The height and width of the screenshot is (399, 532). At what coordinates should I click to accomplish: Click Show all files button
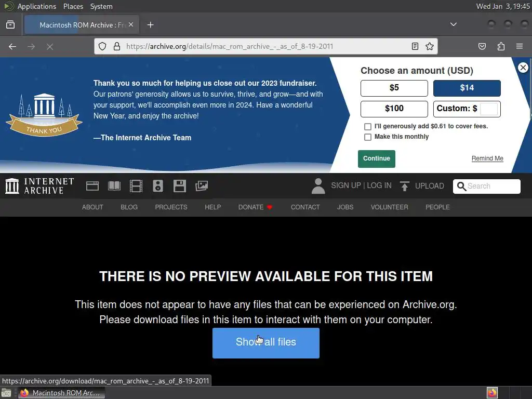(266, 343)
